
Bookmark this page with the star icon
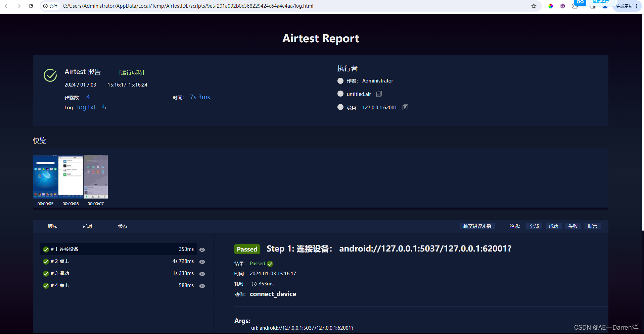pyautogui.click(x=534, y=6)
